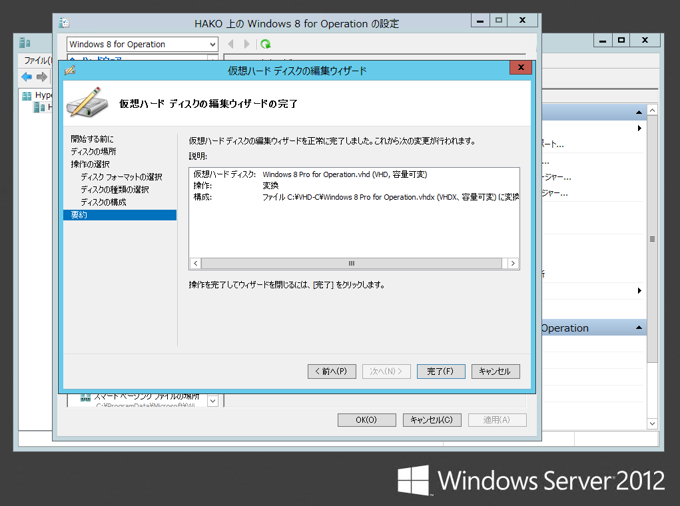Open the Windows 8 for Operation dropdown
Screen dimensions: 680x506
point(142,44)
